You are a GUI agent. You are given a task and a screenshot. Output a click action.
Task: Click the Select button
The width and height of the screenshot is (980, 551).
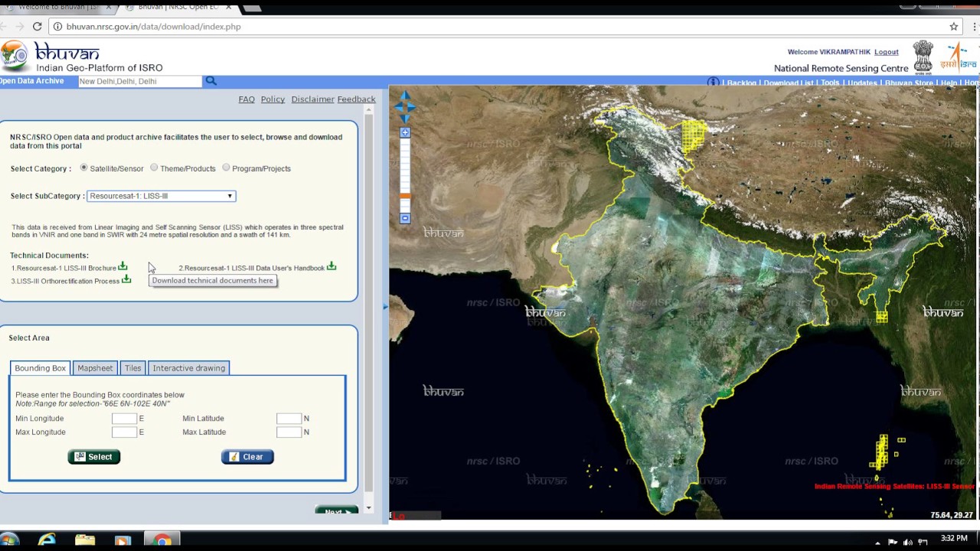94,457
